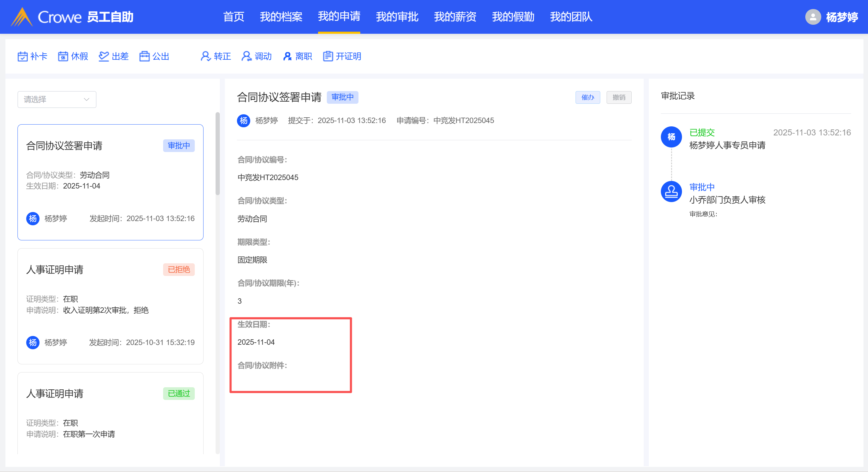Click the user avatar beside 杨梦婷 in header

pyautogui.click(x=813, y=17)
